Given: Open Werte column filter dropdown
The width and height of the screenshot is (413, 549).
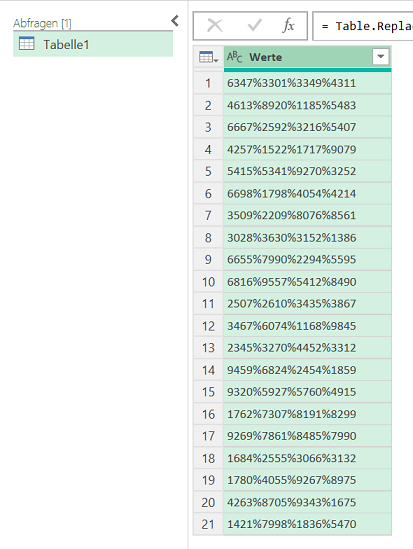Looking at the screenshot, I should [x=381, y=56].
